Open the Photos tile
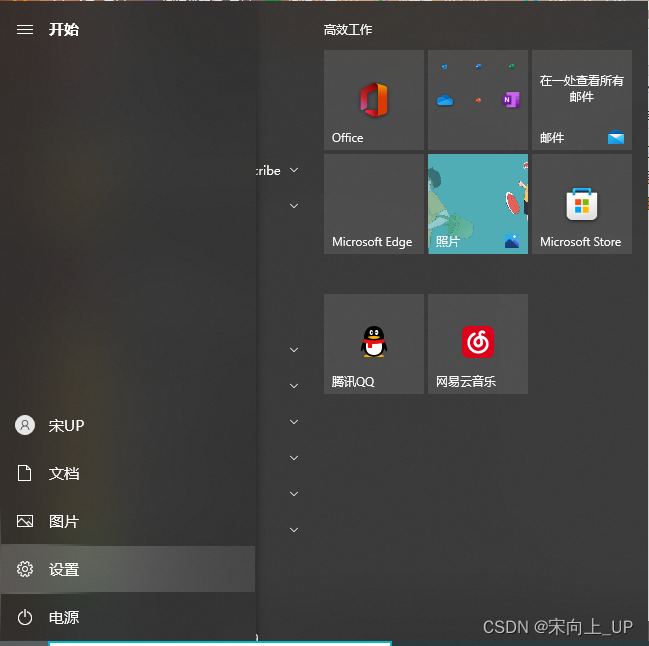The height and width of the screenshot is (646, 649). coord(478,204)
